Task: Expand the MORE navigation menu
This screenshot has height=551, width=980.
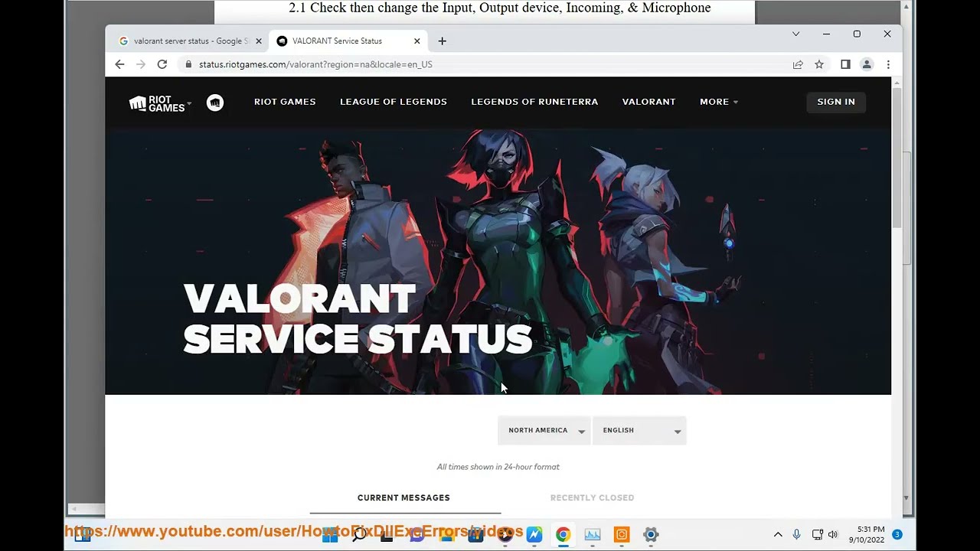Action: (719, 102)
